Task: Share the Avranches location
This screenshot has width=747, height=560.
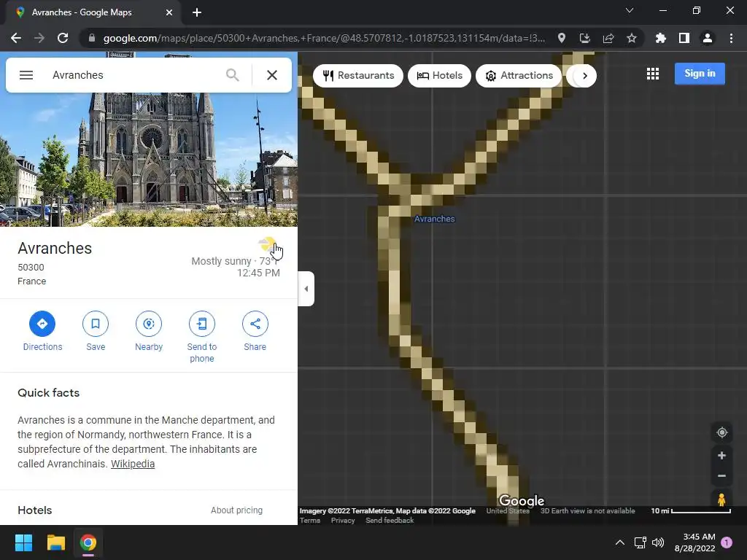Action: (x=255, y=331)
